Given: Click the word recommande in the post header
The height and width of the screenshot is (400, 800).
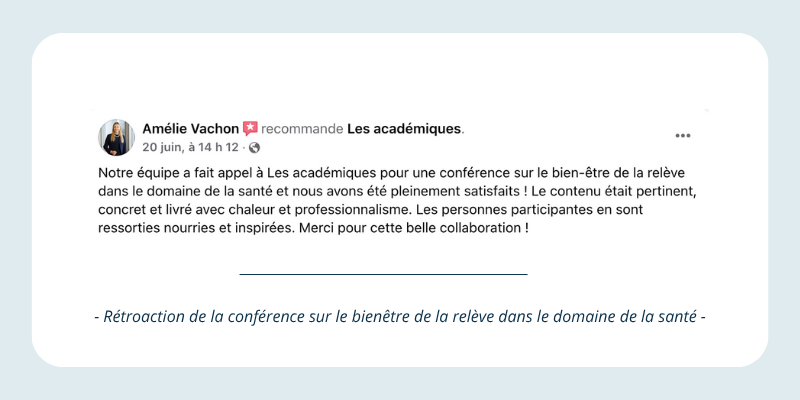Looking at the screenshot, I should coord(302,129).
